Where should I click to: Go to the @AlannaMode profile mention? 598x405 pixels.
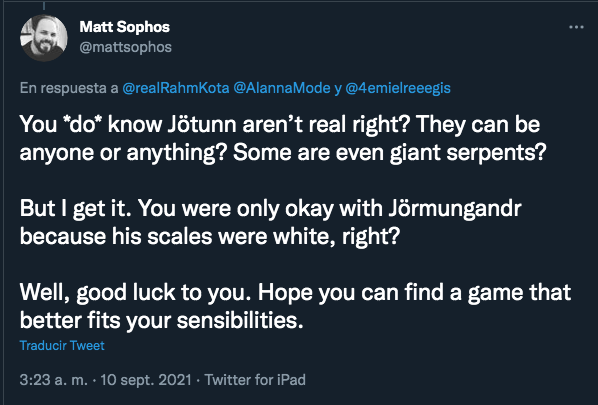(x=281, y=88)
